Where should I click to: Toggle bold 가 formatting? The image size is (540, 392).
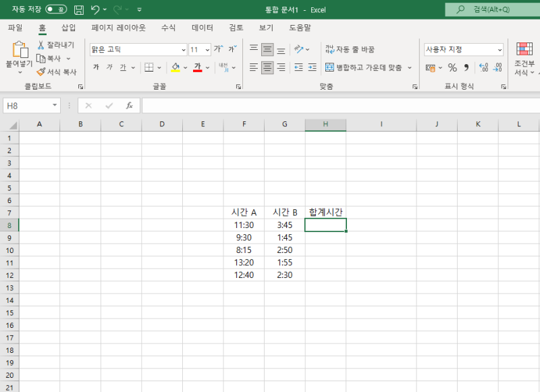96,67
